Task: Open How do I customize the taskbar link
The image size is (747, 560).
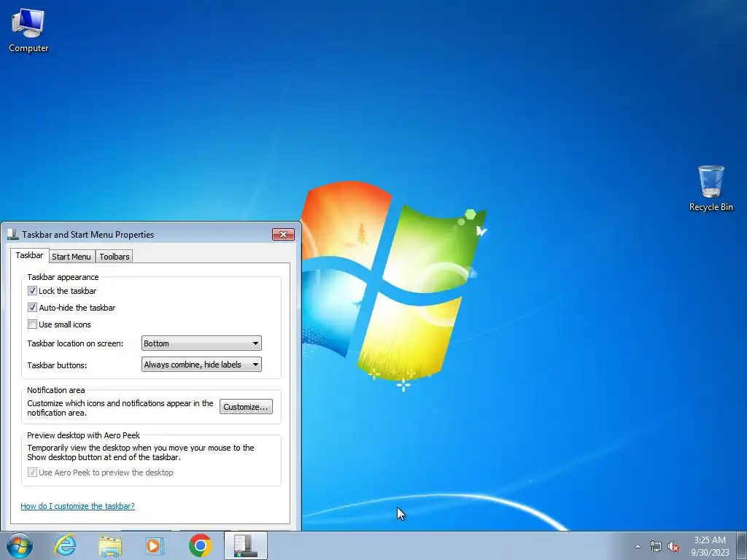Action: click(77, 506)
